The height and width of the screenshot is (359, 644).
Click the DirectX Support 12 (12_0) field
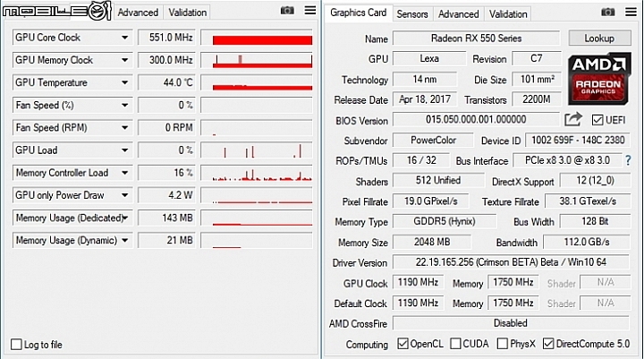[x=595, y=181]
